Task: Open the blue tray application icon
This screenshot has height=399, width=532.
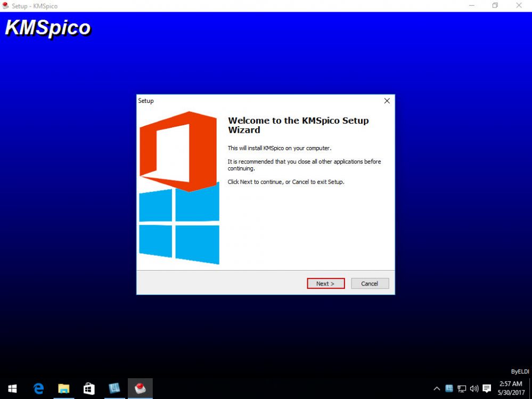Action: tap(449, 388)
